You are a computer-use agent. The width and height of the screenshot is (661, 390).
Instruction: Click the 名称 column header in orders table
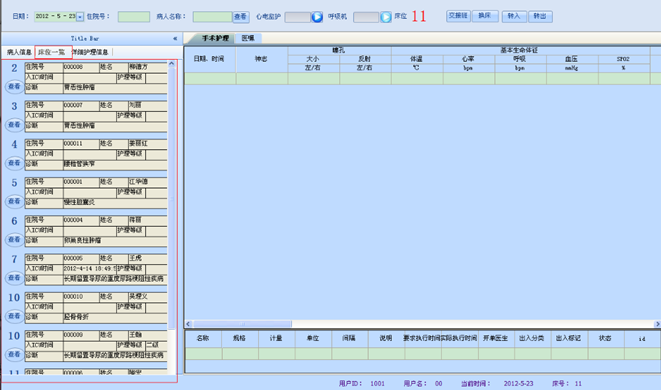tap(203, 338)
